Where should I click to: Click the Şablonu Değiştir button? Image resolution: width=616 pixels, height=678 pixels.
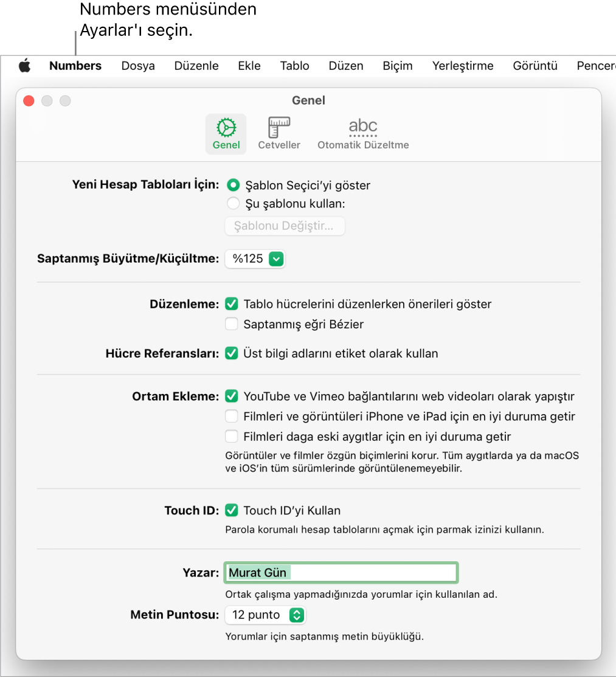coord(285,226)
